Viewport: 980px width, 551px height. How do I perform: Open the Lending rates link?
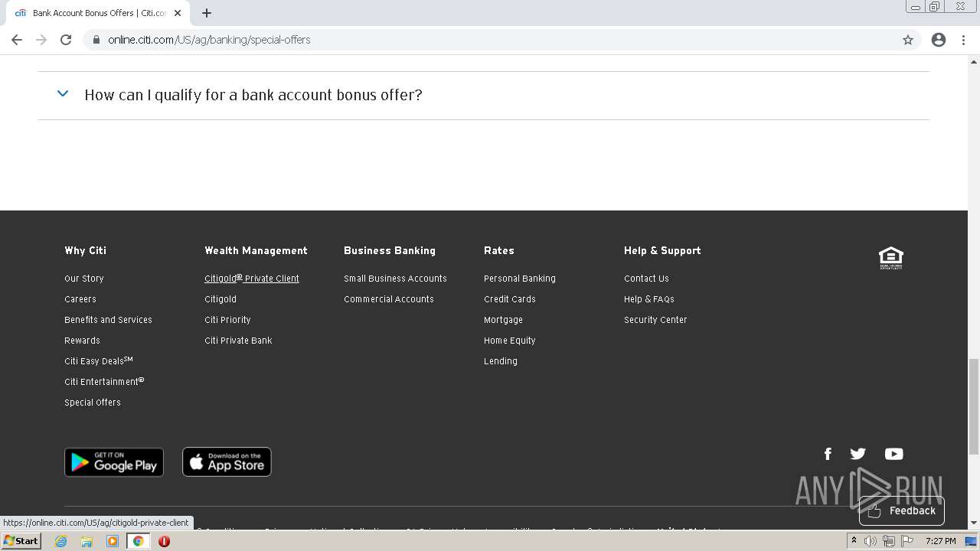(501, 361)
